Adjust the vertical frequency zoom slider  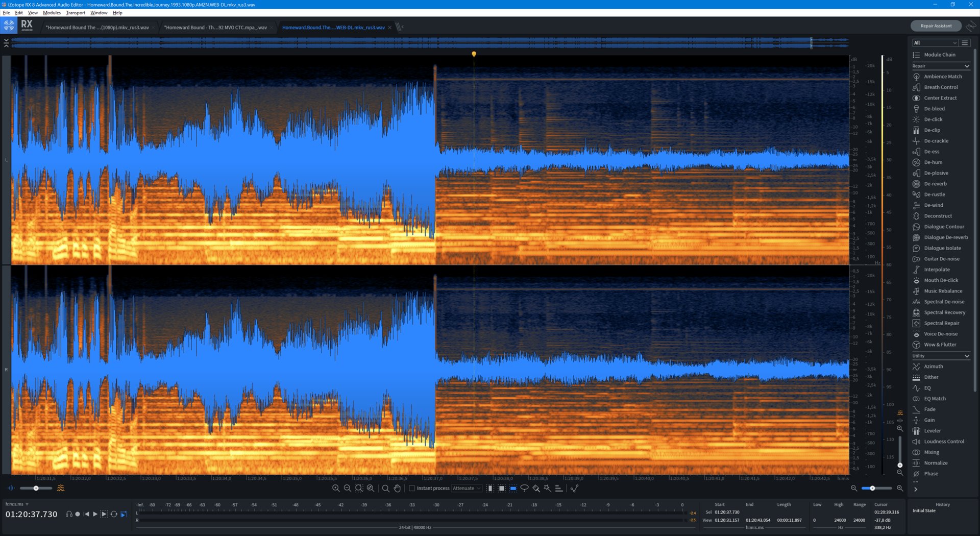[900, 451]
